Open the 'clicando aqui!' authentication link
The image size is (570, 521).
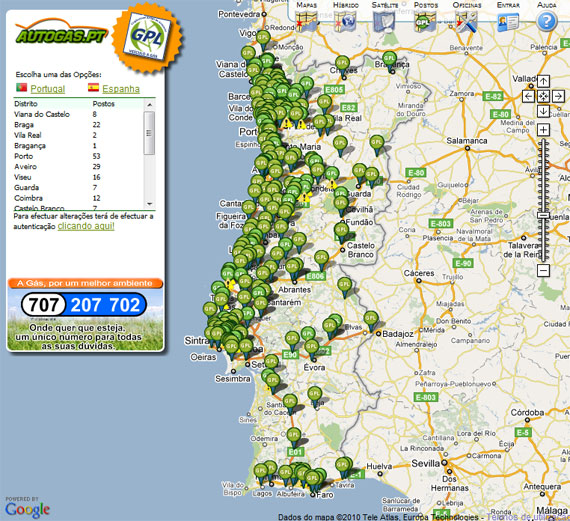coord(86,226)
